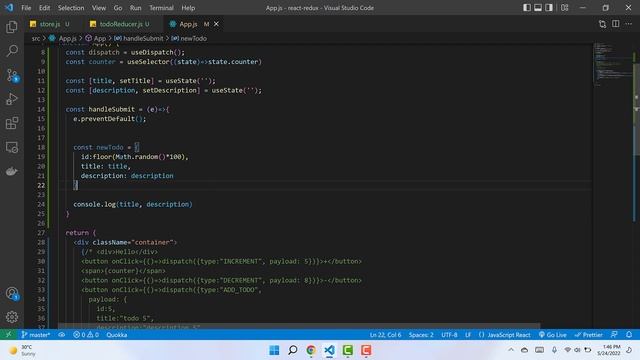Open the Customize Layout icon
640x360 pixels.
(565, 8)
